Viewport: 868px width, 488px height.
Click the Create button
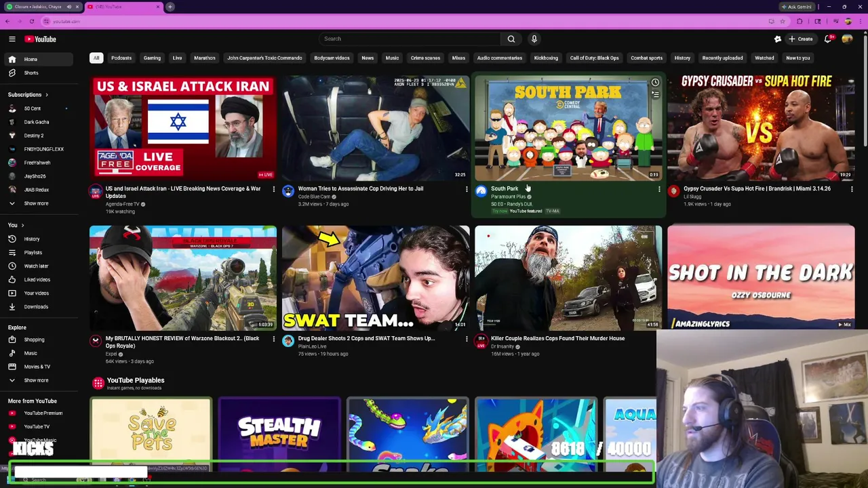tap(800, 39)
